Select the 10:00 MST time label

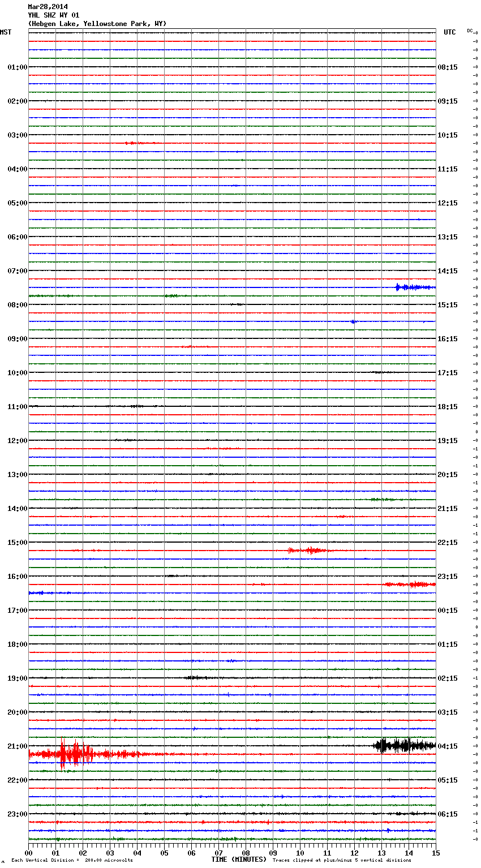tap(17, 373)
